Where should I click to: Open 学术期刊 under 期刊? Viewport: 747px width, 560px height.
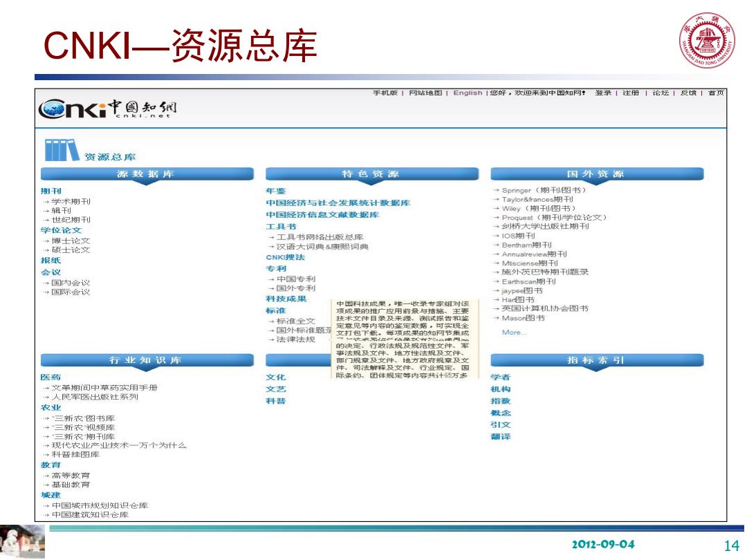click(71, 201)
